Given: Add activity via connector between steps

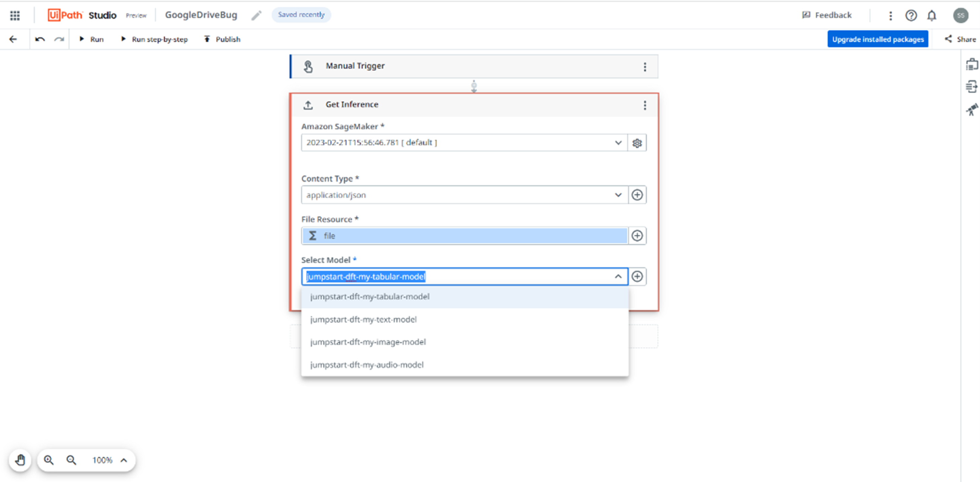Looking at the screenshot, I should click(x=474, y=87).
